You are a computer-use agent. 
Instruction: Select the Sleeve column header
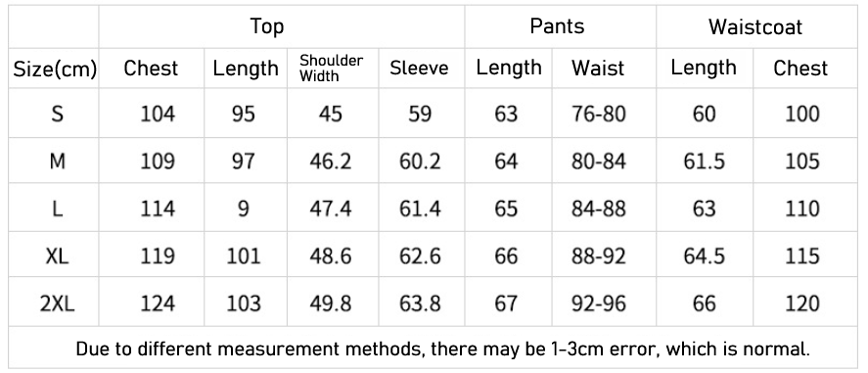419,69
